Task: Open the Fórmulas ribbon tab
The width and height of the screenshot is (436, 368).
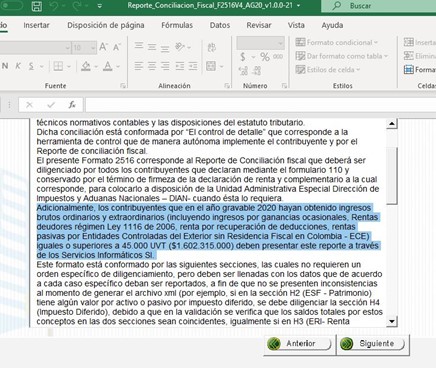Action: tap(177, 25)
